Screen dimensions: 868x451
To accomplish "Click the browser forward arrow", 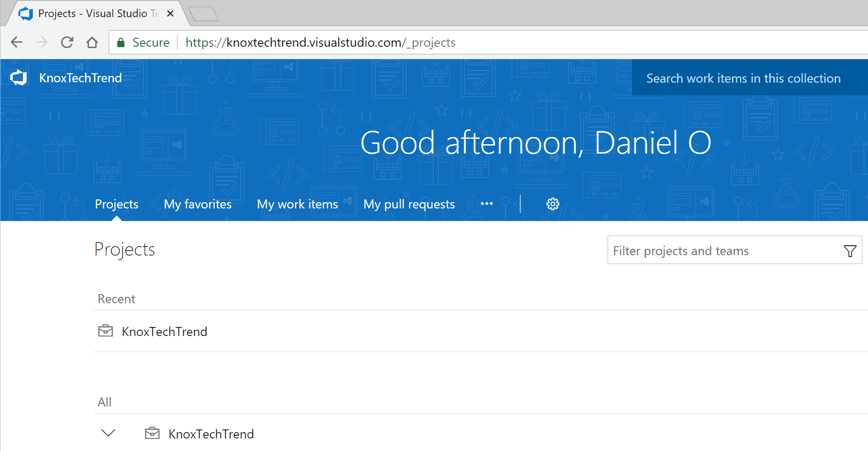I will [x=42, y=42].
